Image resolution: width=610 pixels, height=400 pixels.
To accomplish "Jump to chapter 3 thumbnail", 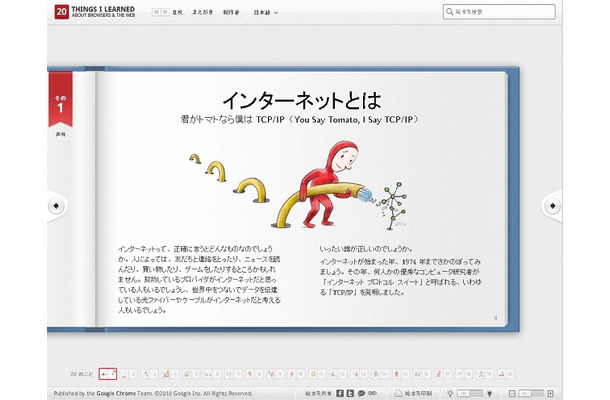I will [149, 374].
